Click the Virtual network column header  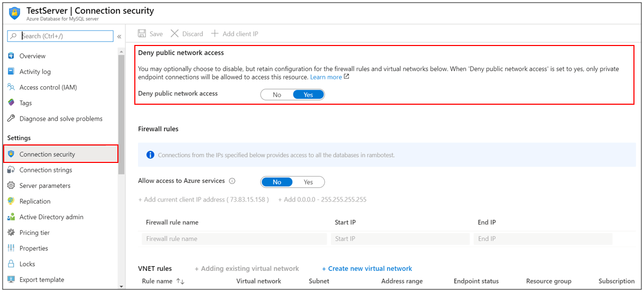pyautogui.click(x=259, y=281)
